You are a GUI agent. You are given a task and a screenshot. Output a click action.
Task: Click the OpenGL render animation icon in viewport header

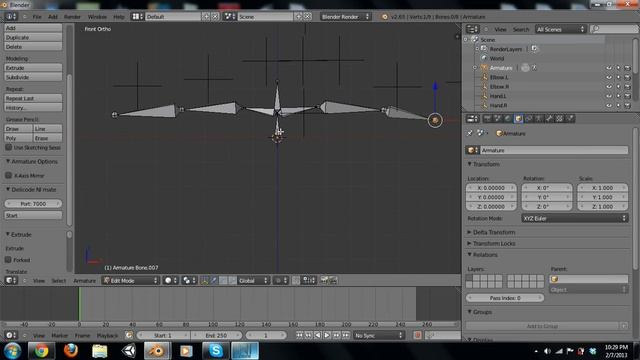pos(333,280)
